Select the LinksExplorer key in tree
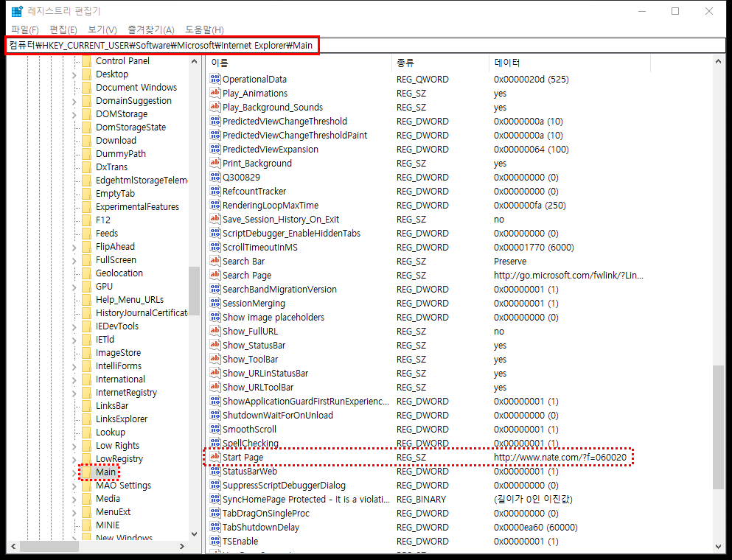The height and width of the screenshot is (560, 732). [122, 419]
